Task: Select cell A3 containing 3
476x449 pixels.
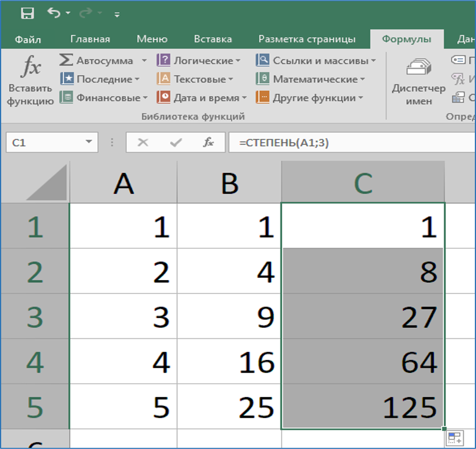Action: (x=123, y=316)
